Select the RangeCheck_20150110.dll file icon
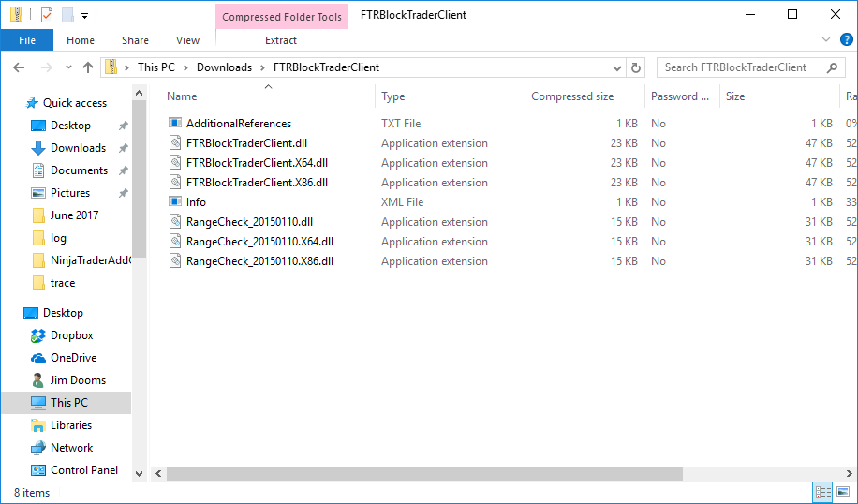Image resolution: width=858 pixels, height=504 pixels. (x=175, y=222)
